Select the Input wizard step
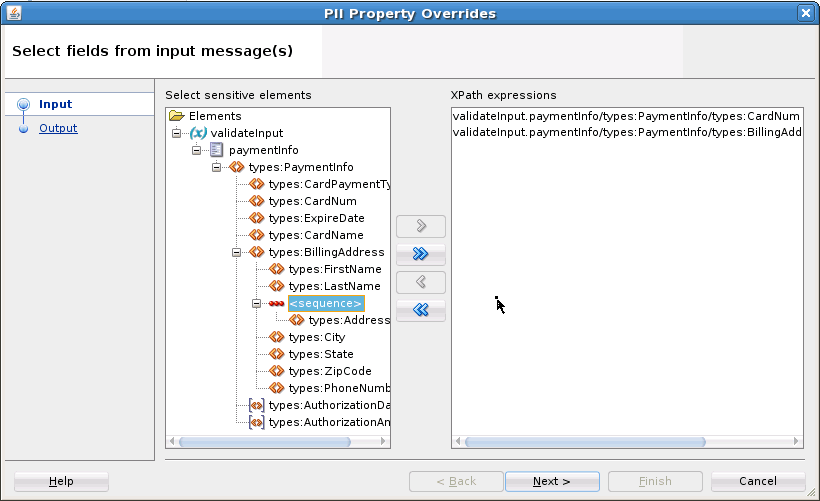 coord(55,104)
